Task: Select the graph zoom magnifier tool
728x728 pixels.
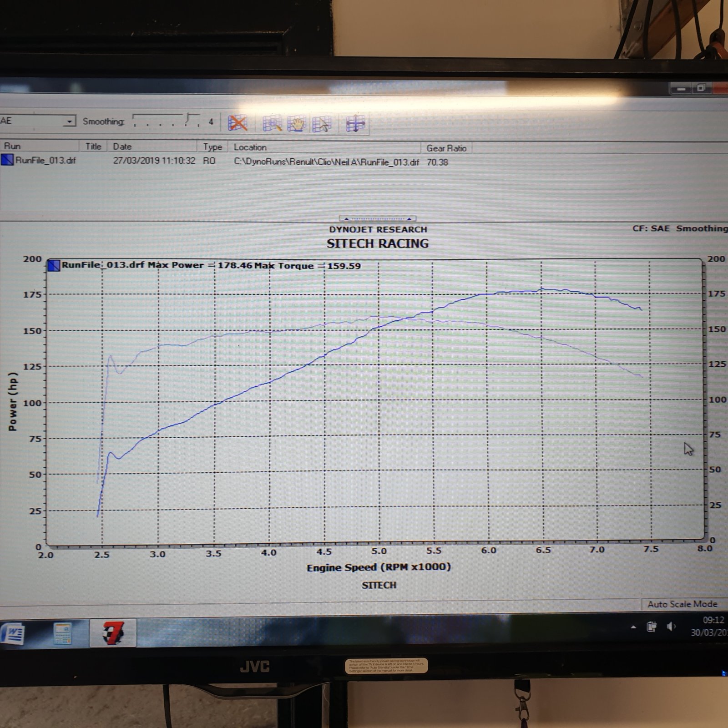Action: click(x=272, y=123)
